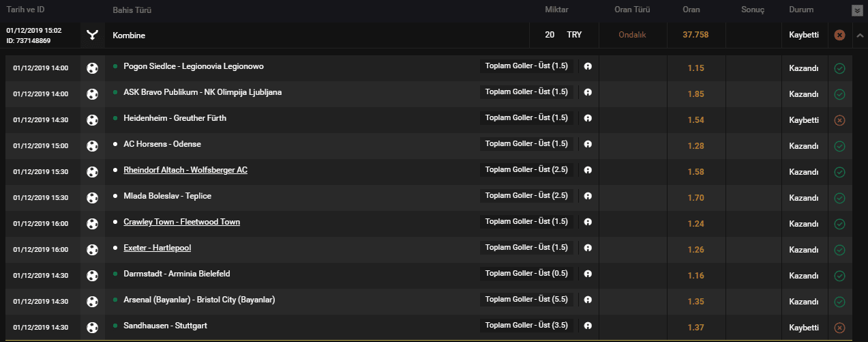Open stats icon beside Sandhausen - Stuttgart bet

pos(587,326)
